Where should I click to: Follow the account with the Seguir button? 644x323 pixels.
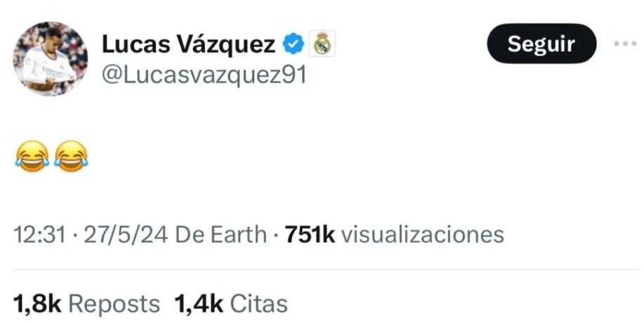[541, 44]
